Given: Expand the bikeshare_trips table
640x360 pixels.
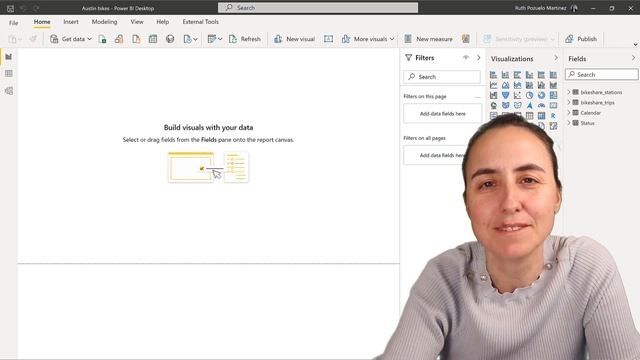Looking at the screenshot, I should click(569, 102).
